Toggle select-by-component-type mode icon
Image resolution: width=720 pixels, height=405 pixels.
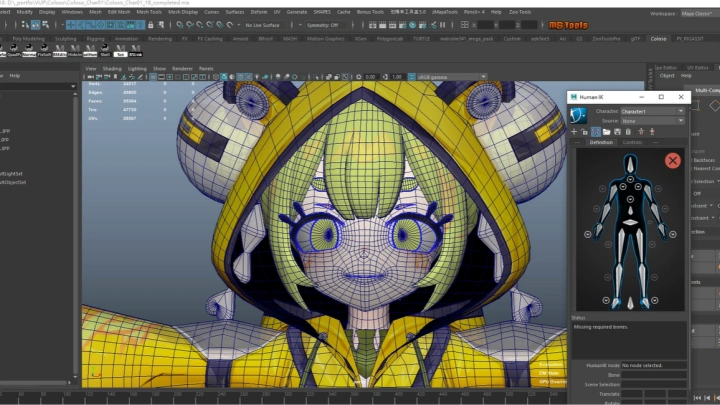pos(45,25)
